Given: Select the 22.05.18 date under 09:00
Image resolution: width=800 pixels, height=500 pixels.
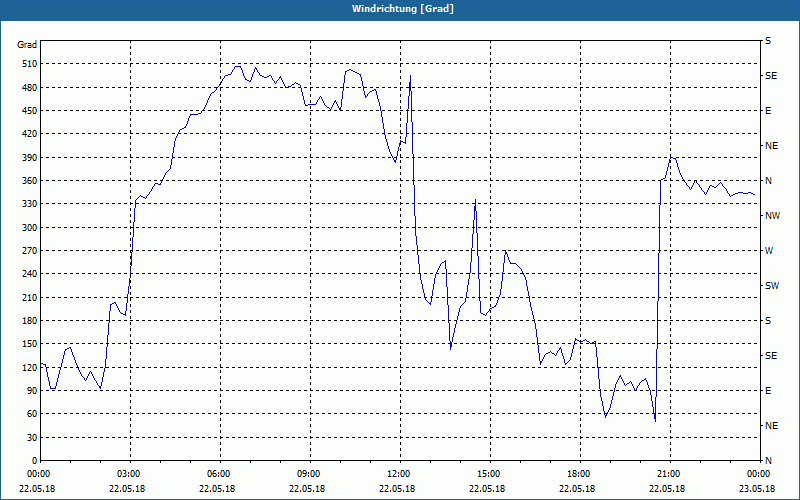Looking at the screenshot, I should point(307,489).
